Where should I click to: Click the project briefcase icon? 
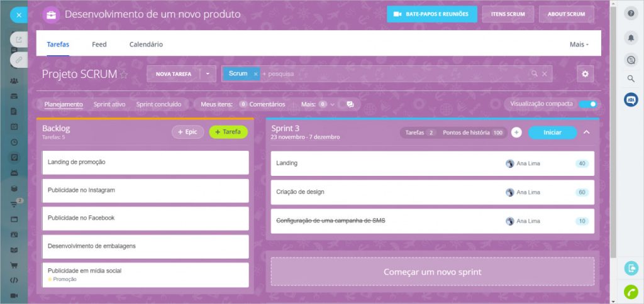tap(52, 15)
